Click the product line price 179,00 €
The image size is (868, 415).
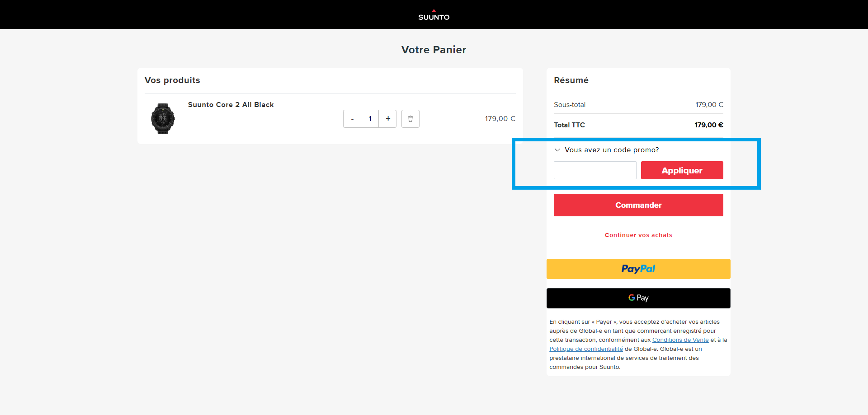(500, 119)
